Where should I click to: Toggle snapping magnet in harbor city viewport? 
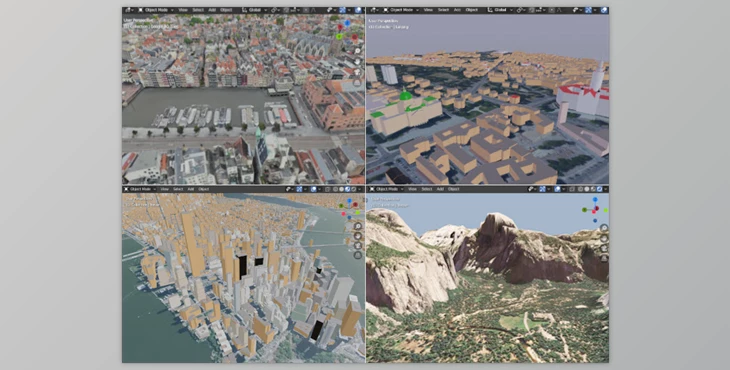[x=286, y=10]
